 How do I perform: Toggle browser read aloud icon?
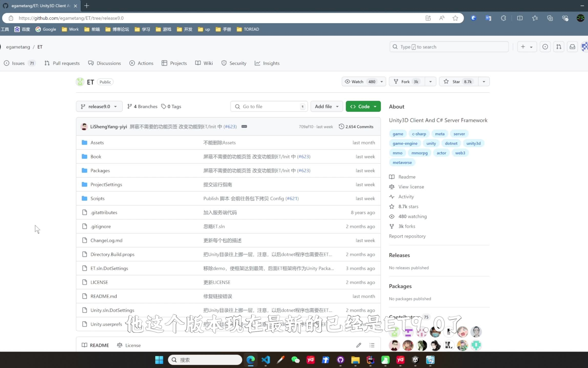pos(442,18)
